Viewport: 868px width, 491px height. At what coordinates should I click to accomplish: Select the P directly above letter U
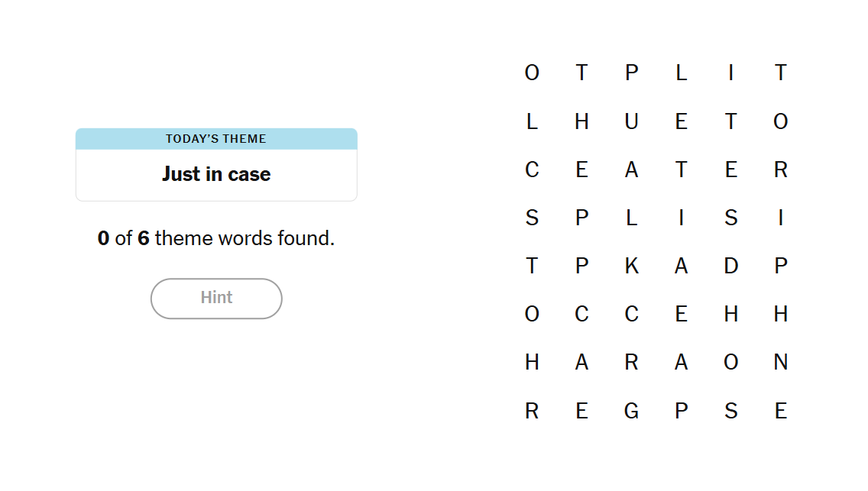tap(631, 73)
